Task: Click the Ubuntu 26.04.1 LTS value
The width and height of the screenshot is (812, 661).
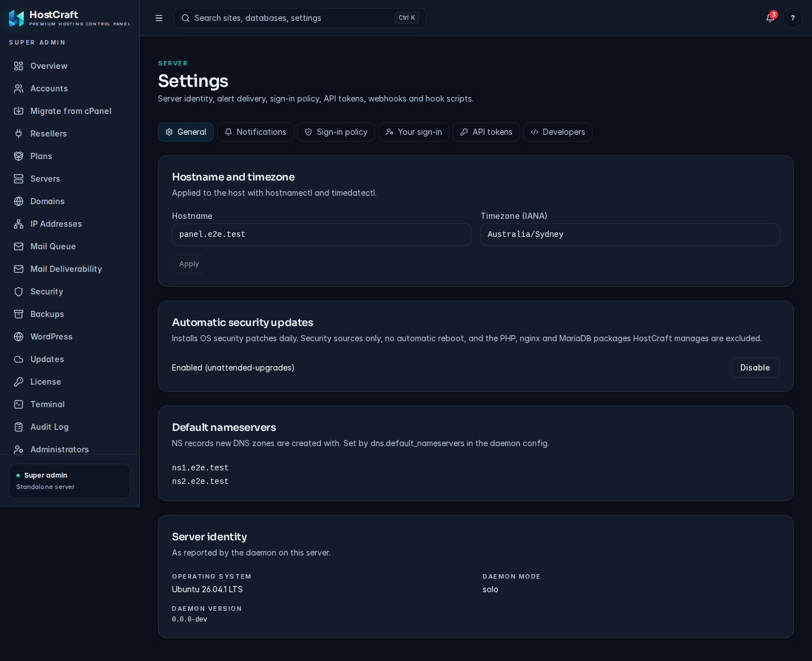Action: click(208, 589)
